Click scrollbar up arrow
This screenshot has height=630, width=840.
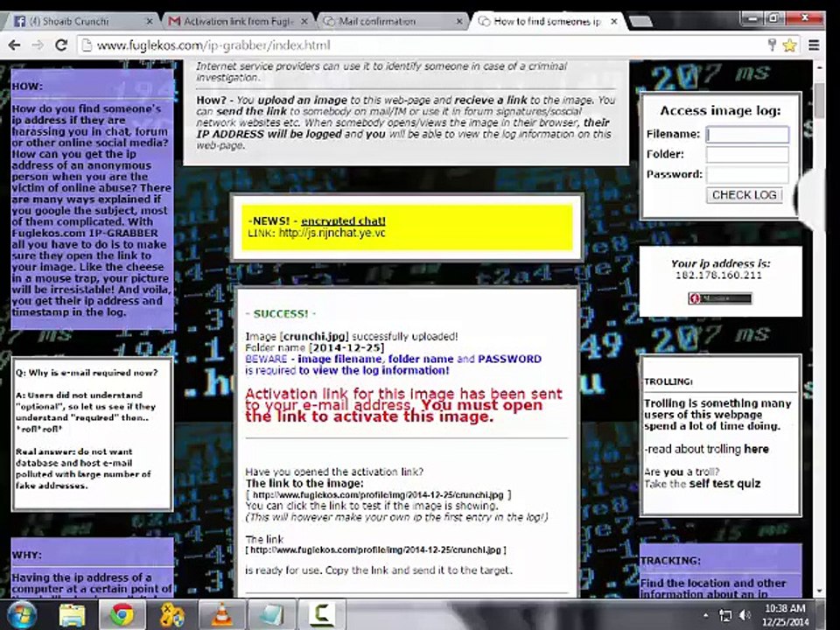[x=819, y=67]
